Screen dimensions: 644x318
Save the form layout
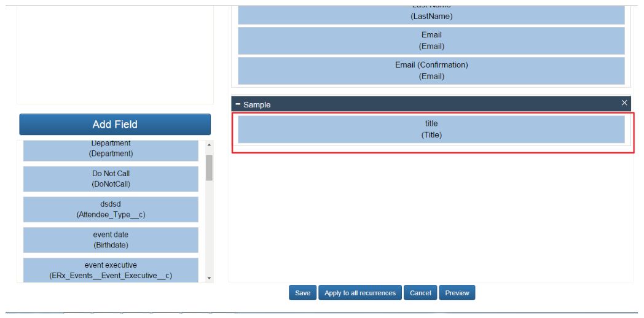[x=302, y=293]
